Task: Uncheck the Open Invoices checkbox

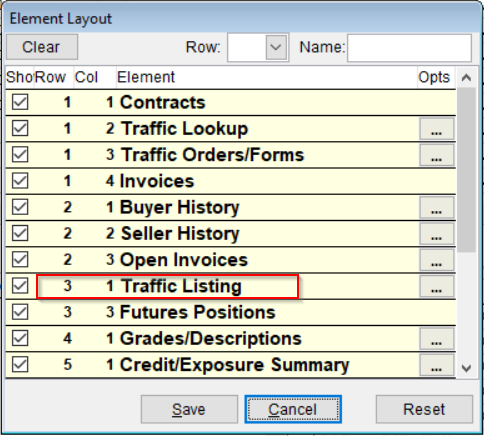Action: point(20,259)
